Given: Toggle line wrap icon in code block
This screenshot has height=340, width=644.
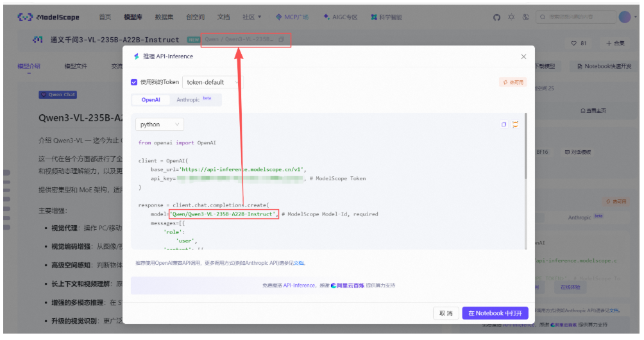Looking at the screenshot, I should point(515,124).
